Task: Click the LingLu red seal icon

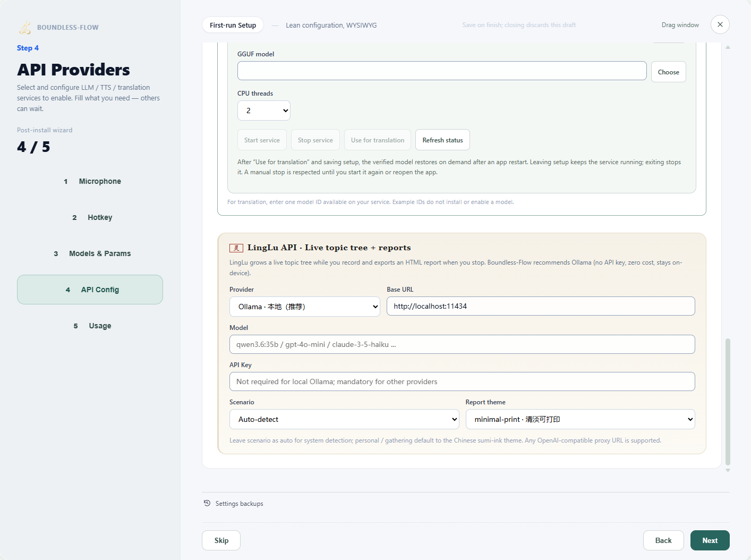Action: pos(236,248)
